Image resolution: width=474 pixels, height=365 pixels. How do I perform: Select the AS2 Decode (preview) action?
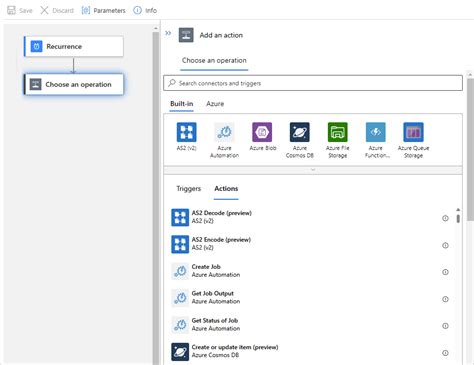click(309, 217)
